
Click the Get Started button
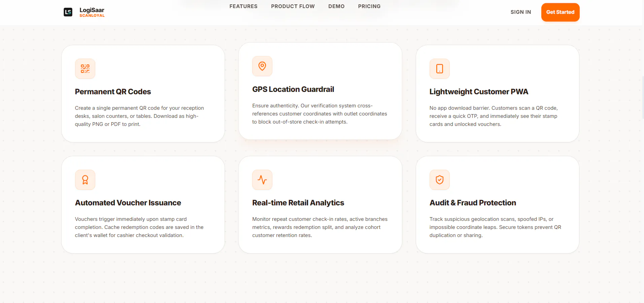(560, 12)
